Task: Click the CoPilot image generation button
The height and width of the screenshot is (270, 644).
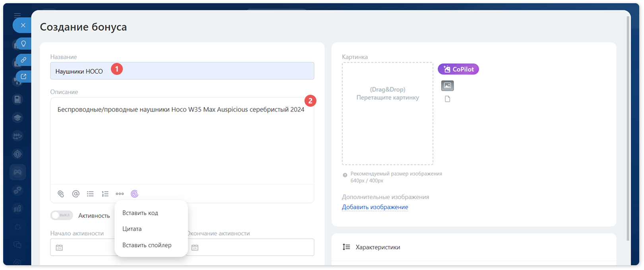Action: [x=458, y=69]
